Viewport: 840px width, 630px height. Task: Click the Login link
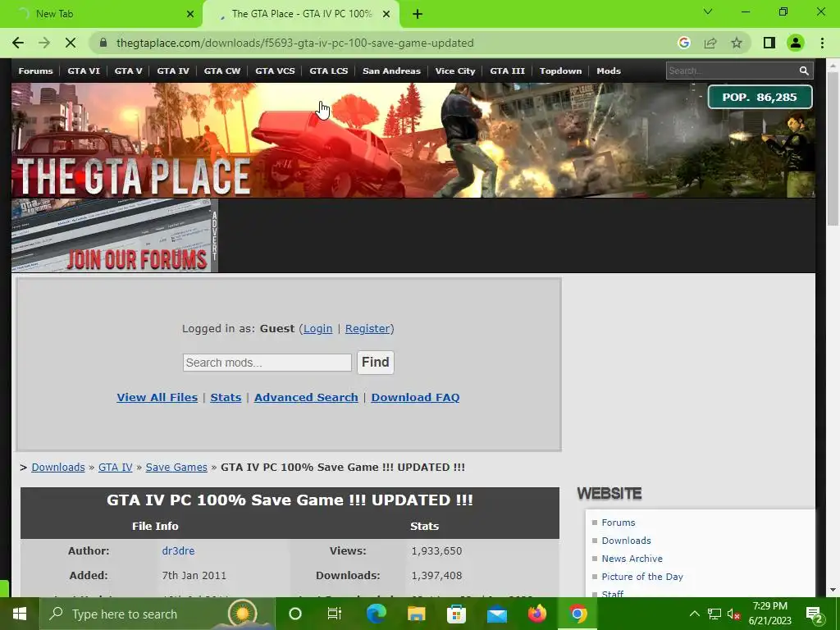coord(317,328)
